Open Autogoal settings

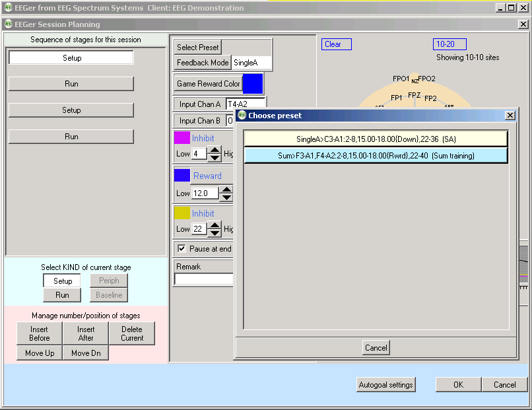pos(386,385)
